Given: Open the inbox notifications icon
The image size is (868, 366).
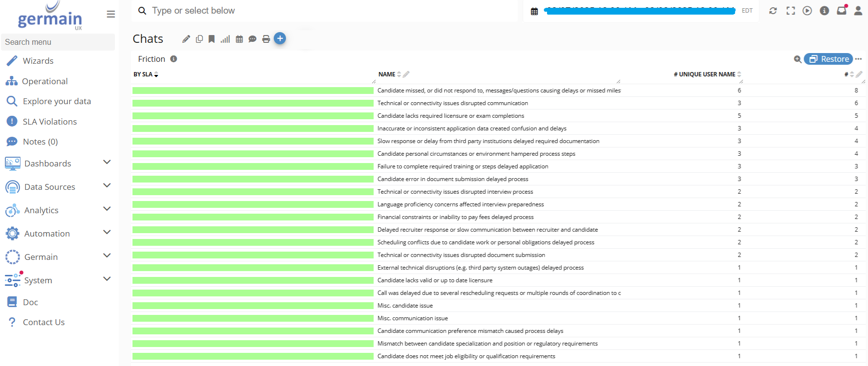Looking at the screenshot, I should pyautogui.click(x=841, y=11).
